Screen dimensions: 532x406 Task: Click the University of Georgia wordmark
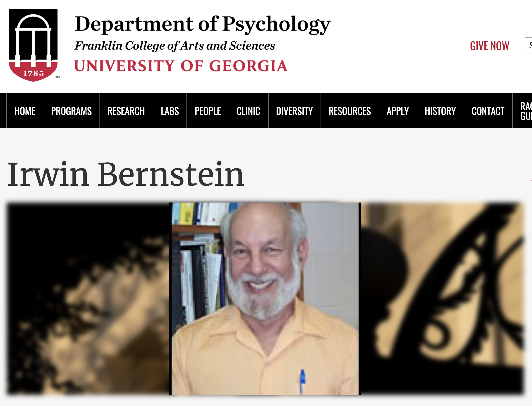181,66
